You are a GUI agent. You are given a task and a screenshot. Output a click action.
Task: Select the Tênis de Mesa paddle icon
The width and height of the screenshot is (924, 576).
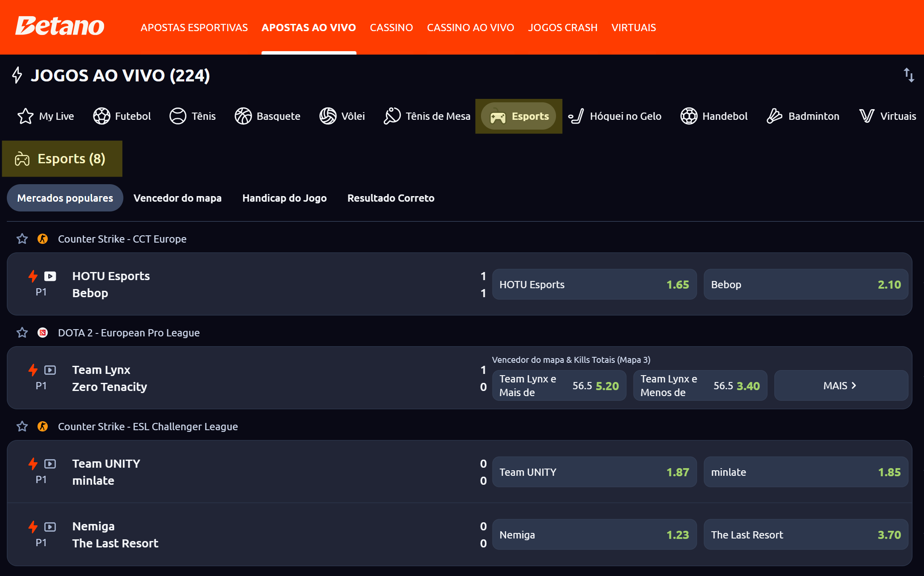392,116
